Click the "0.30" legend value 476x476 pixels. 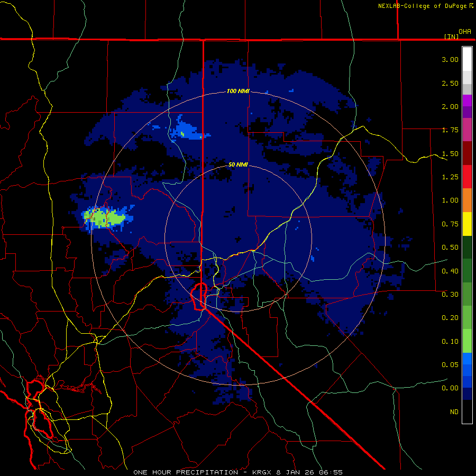[x=450, y=295]
